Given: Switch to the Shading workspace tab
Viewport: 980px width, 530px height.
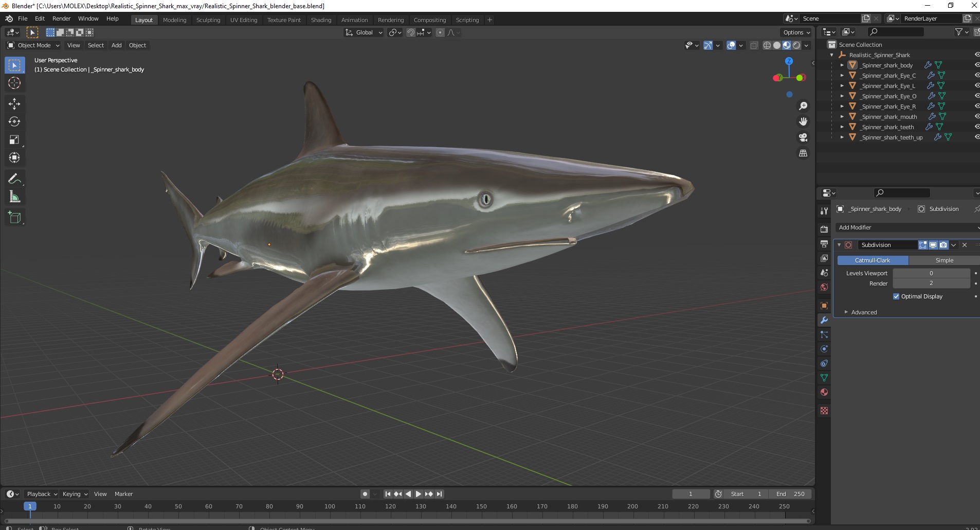Looking at the screenshot, I should (321, 20).
